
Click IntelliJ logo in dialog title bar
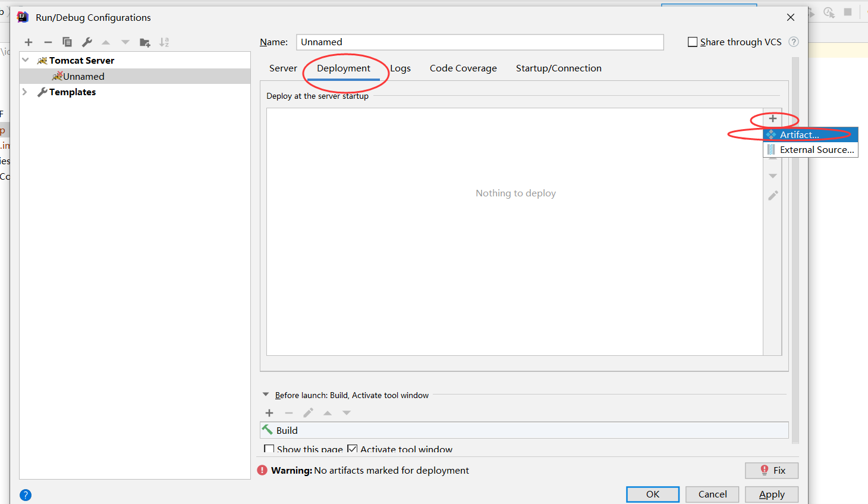(23, 17)
